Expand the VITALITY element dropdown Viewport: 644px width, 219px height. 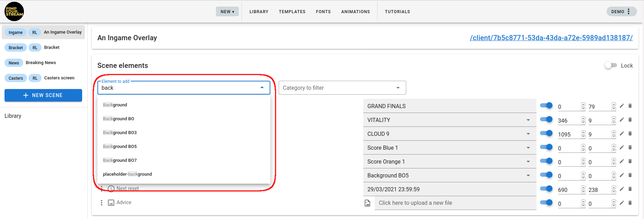click(x=528, y=120)
